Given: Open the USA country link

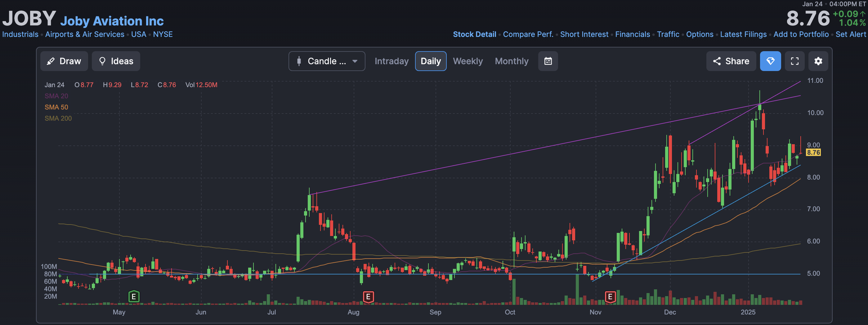Looking at the screenshot, I should 138,34.
